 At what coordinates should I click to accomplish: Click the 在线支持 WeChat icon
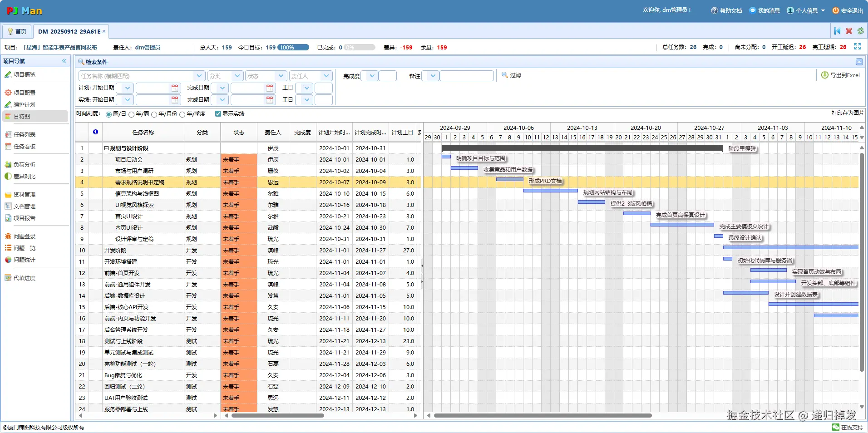pos(836,427)
